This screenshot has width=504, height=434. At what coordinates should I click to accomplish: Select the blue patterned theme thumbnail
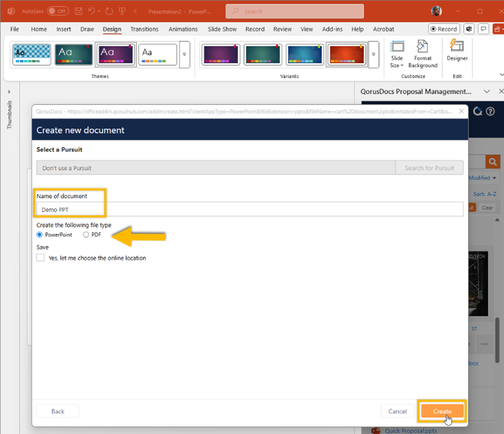click(x=32, y=54)
